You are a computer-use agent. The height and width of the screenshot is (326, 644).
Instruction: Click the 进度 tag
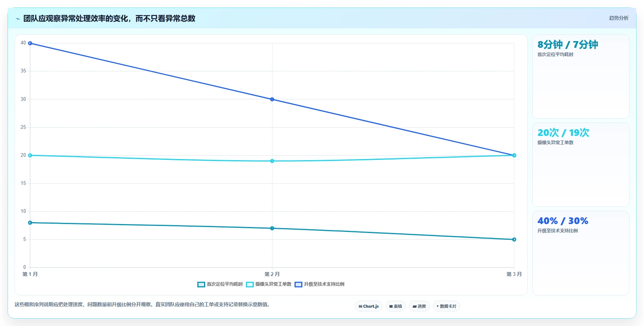click(419, 306)
